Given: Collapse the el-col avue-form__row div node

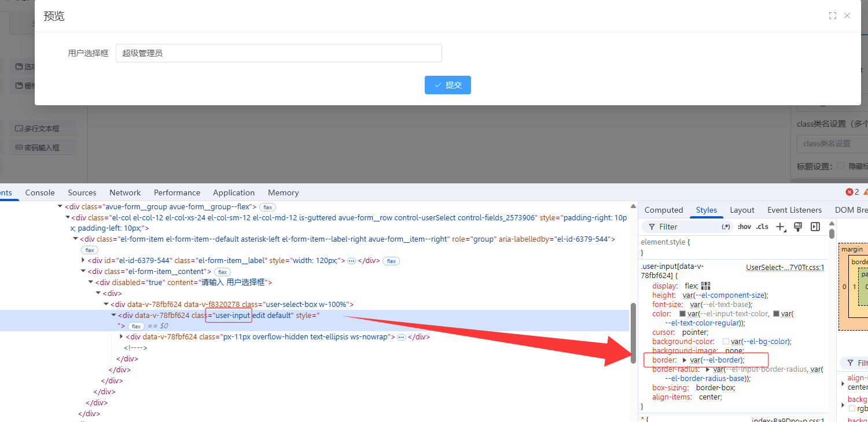Looking at the screenshot, I should tap(67, 218).
